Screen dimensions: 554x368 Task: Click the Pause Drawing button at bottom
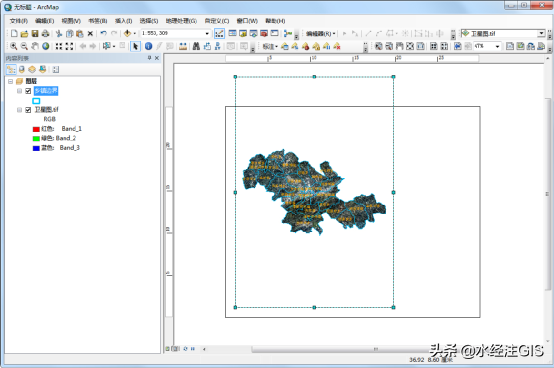tap(193, 349)
